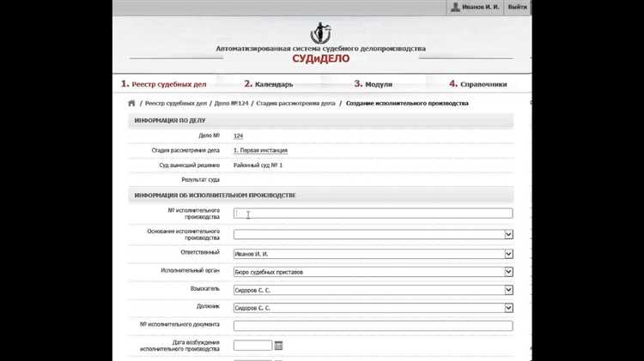Screen dimensions: 644x361
Task: Click the Дата возбуждения date input field
Action: pyautogui.click(x=252, y=346)
